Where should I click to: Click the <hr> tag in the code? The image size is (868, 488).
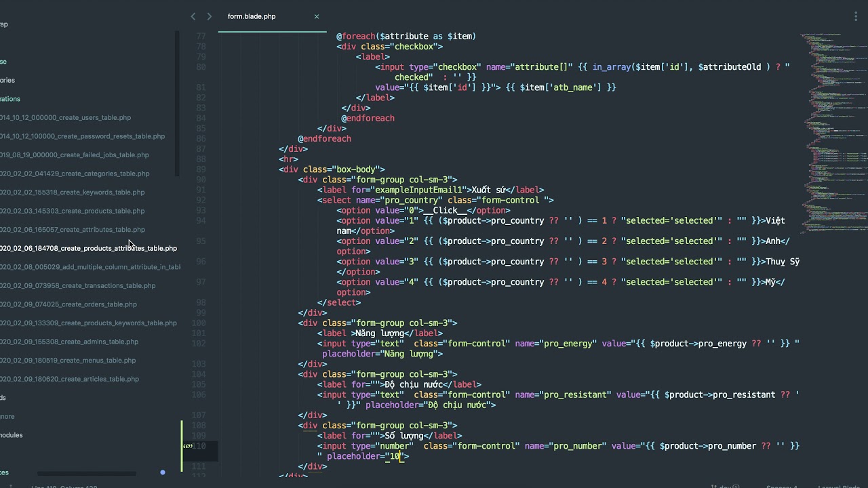(288, 159)
